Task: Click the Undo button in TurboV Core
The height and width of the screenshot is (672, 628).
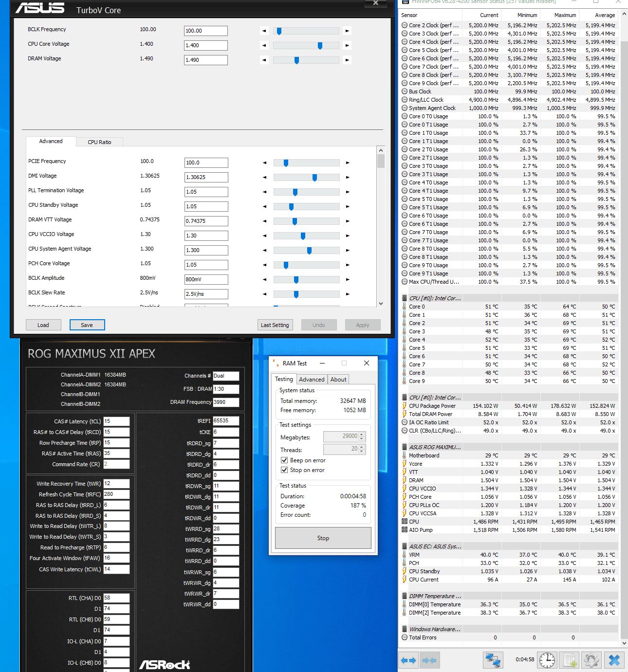Action: tap(319, 325)
